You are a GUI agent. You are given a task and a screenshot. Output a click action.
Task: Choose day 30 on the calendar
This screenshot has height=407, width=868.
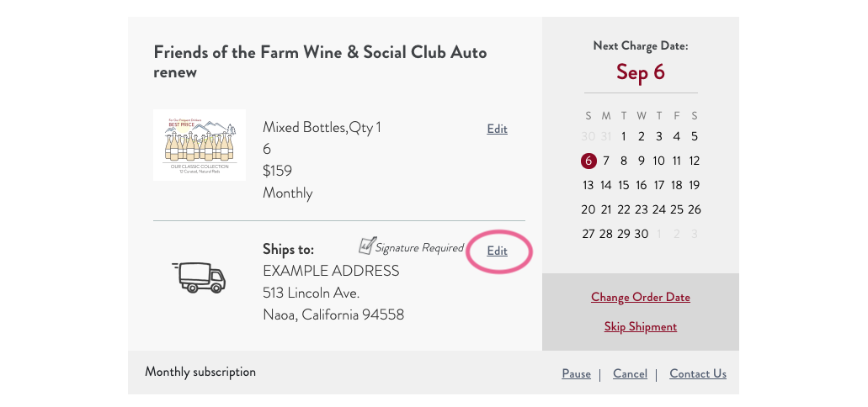click(x=641, y=234)
